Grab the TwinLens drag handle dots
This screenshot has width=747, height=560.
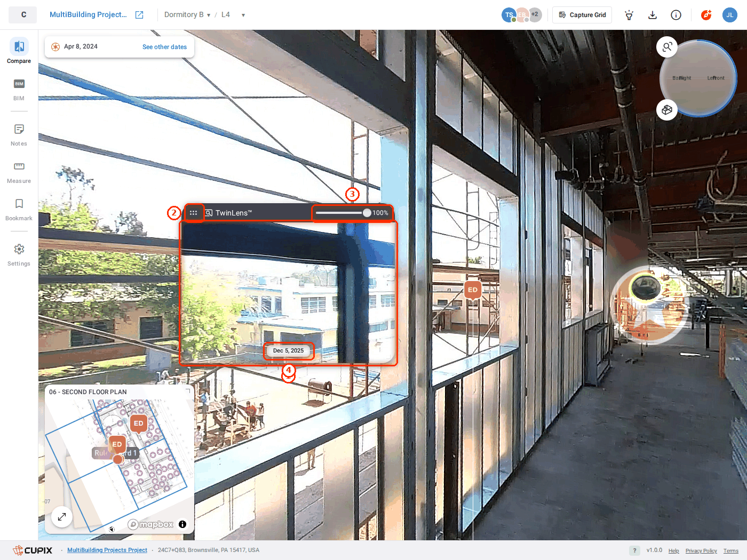tap(193, 213)
